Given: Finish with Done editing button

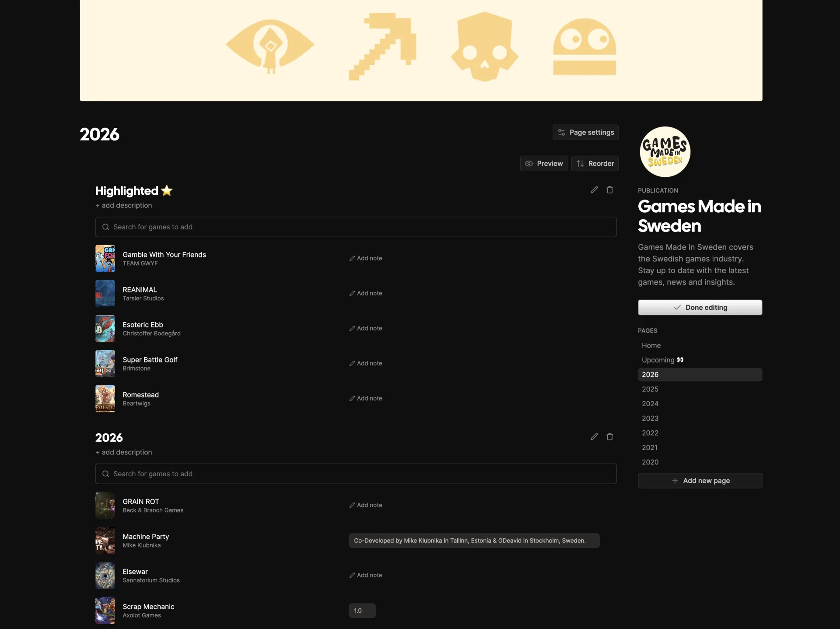Looking at the screenshot, I should (x=700, y=307).
